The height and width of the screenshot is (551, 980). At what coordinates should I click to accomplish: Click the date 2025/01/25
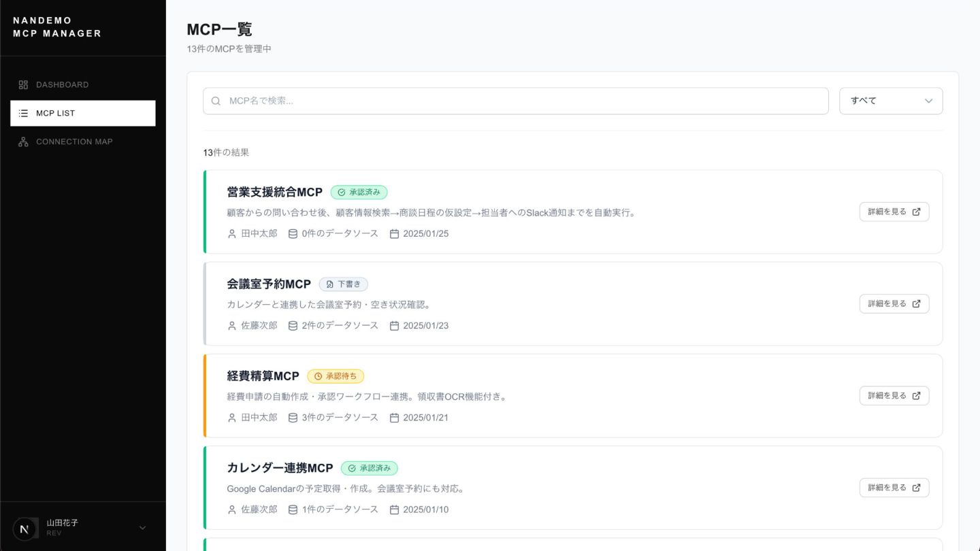pyautogui.click(x=426, y=233)
